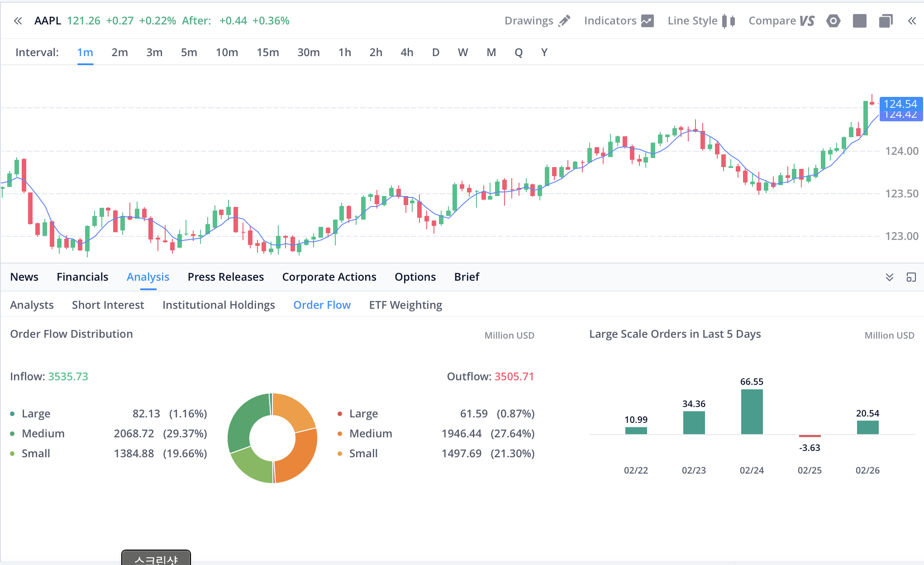
Task: Show the Order Flow sub-tab
Action: click(322, 305)
